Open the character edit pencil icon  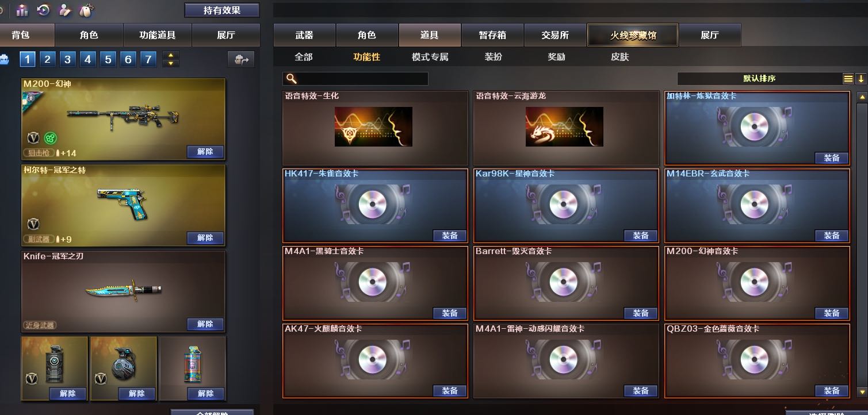tap(65, 10)
